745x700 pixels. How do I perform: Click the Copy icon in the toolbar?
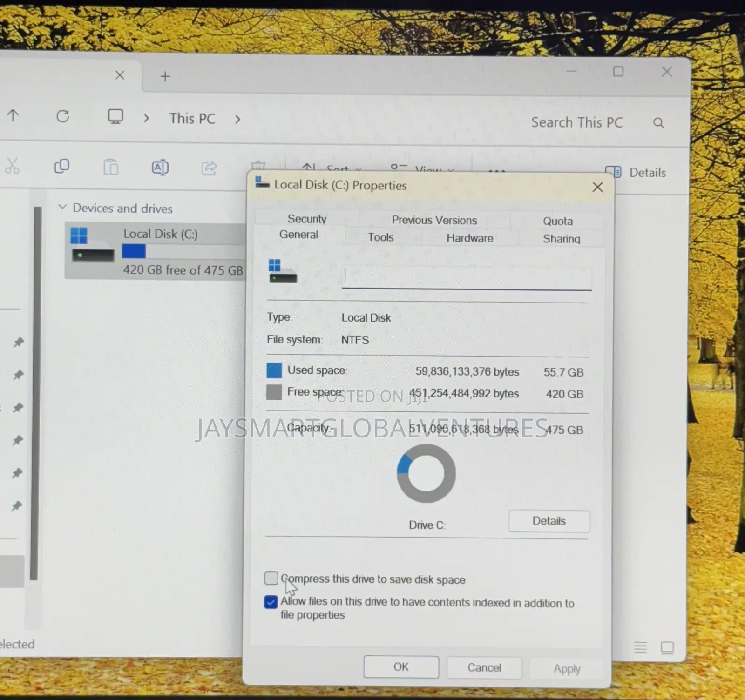[x=62, y=166]
